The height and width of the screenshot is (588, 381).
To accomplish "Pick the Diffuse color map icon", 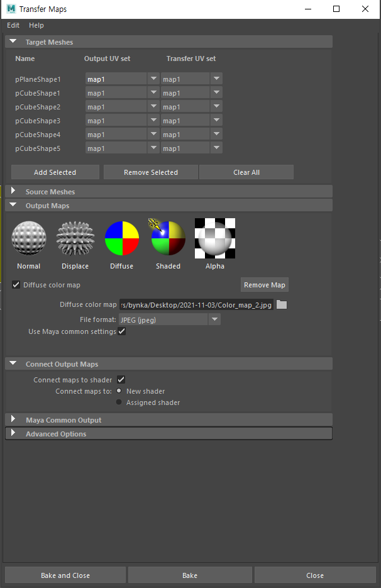I will 122,238.
